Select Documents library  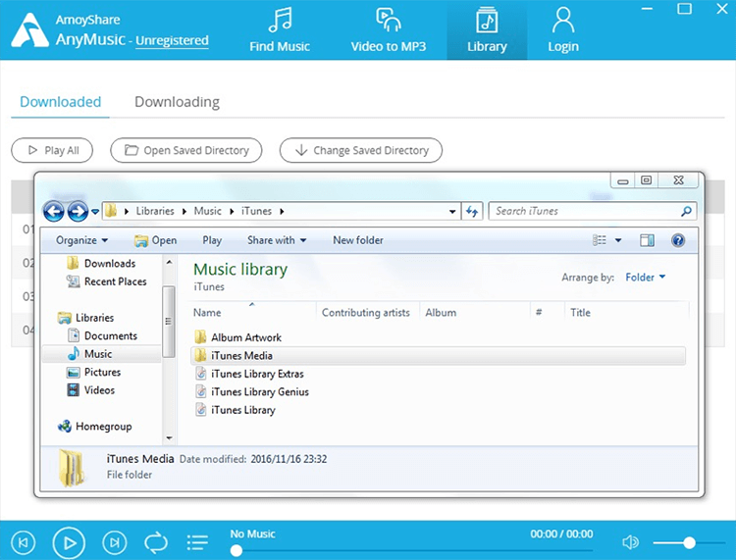coord(102,335)
